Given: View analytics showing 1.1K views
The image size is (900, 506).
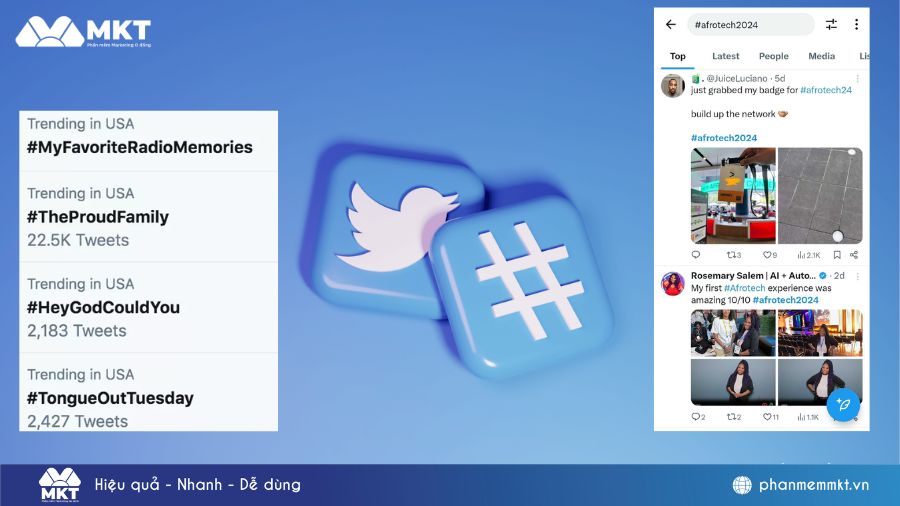Looking at the screenshot, I should pos(808,417).
